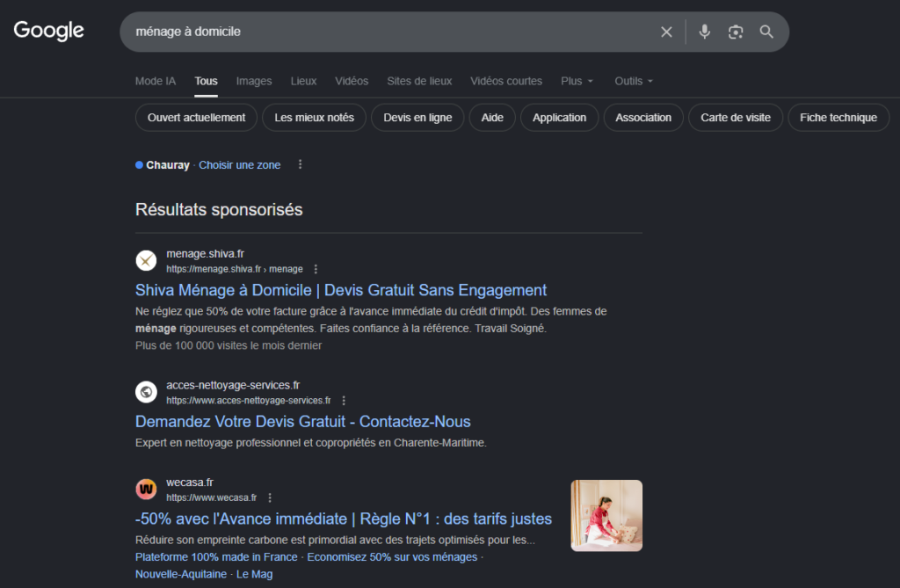Select the Aide filter chip

coord(492,118)
